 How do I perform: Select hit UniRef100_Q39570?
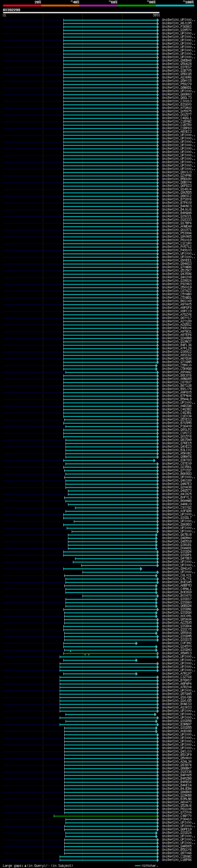(x=176, y=30)
